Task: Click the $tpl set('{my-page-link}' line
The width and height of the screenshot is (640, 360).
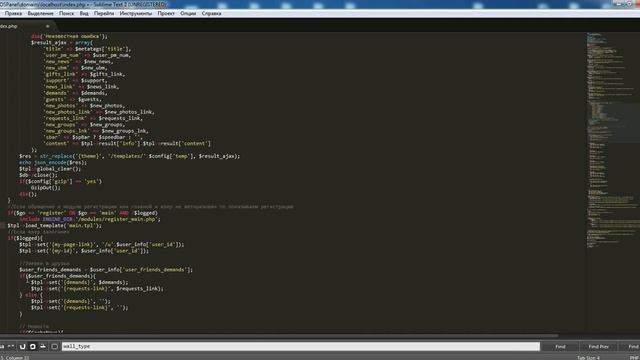Action: tap(101, 244)
